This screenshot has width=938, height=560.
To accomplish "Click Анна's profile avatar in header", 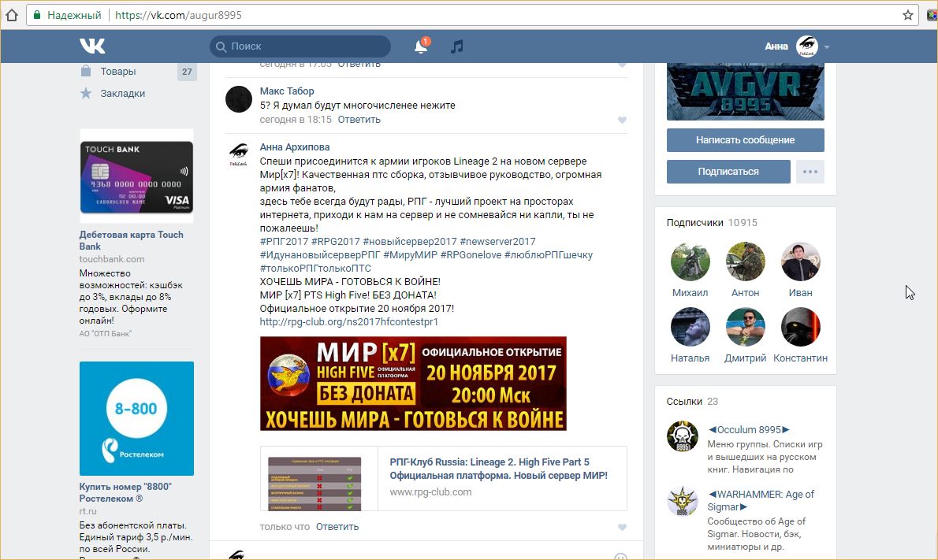I will point(807,46).
